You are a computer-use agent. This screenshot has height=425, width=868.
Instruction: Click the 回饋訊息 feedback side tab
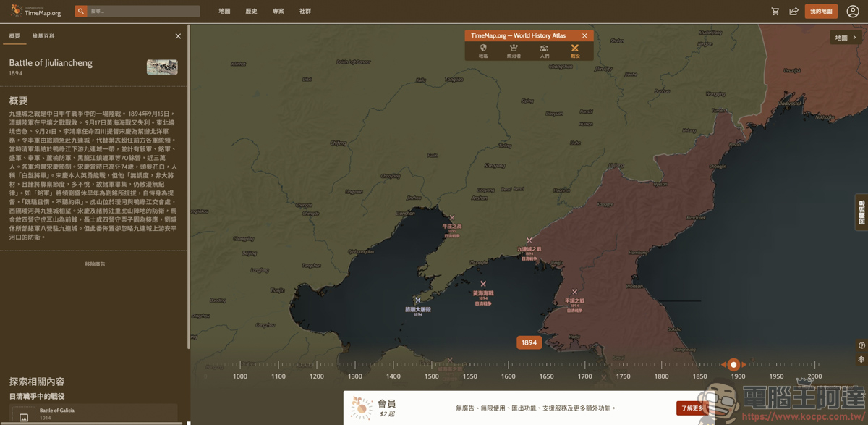861,213
